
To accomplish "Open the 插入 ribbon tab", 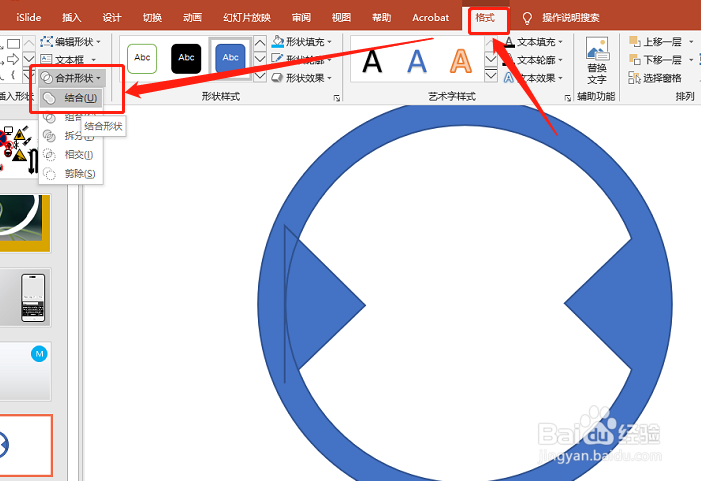I will [72, 17].
